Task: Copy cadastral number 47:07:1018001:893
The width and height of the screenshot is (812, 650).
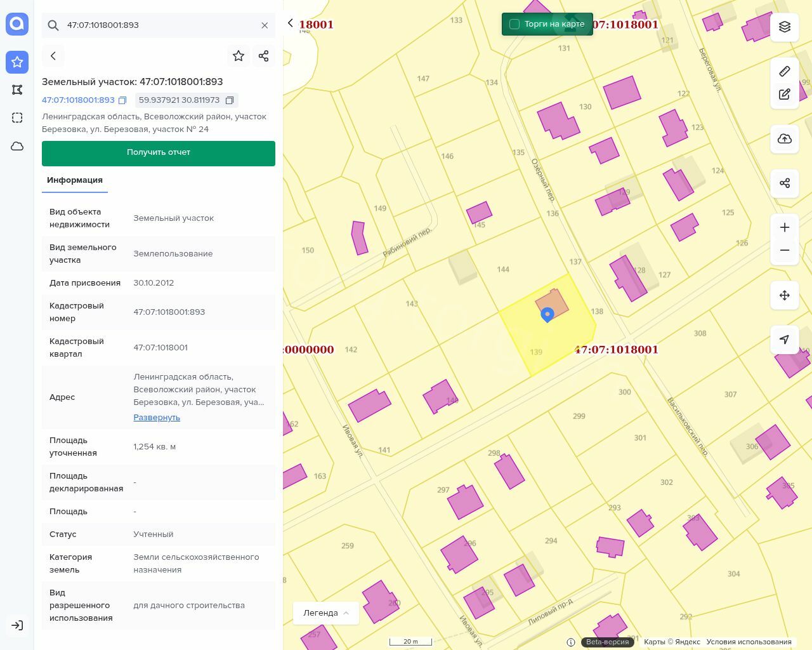Action: click(122, 100)
